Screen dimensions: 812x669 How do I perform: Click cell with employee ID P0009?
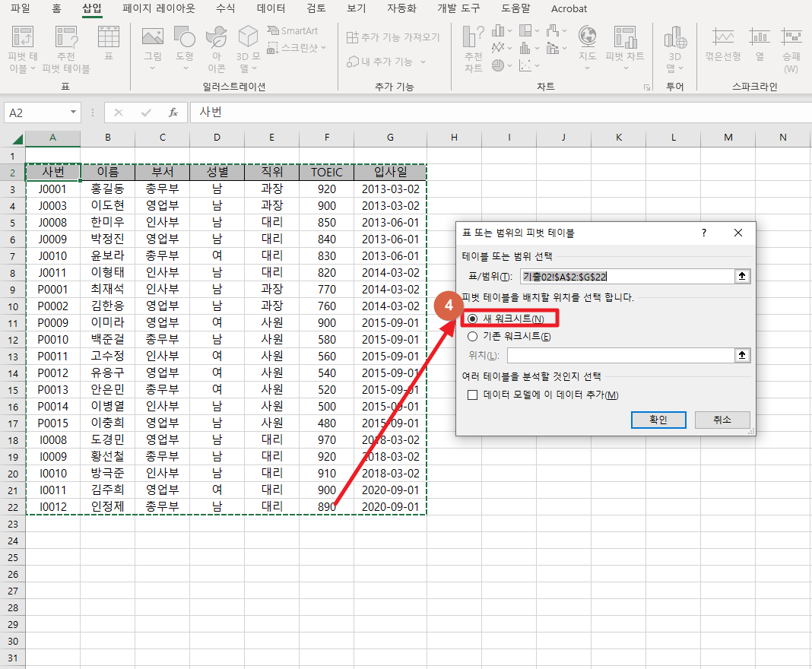click(x=52, y=323)
